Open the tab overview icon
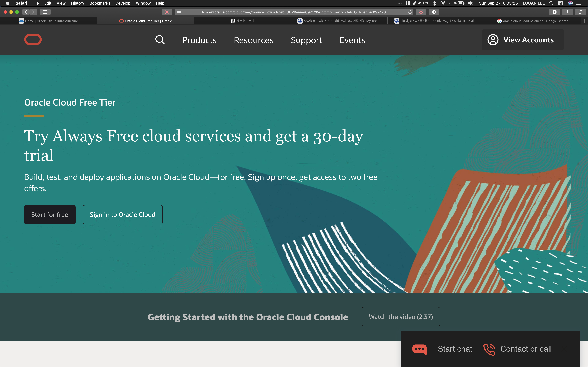This screenshot has height=367, width=588. pyautogui.click(x=580, y=12)
